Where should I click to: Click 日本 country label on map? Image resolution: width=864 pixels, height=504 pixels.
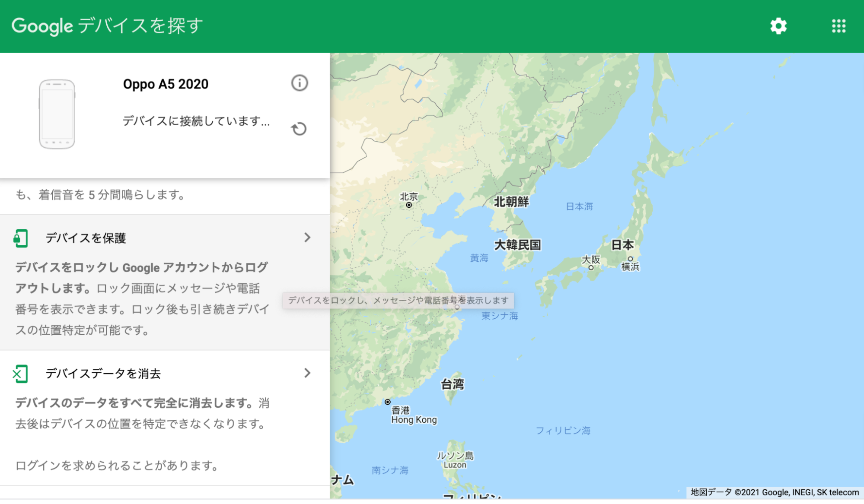coord(622,245)
